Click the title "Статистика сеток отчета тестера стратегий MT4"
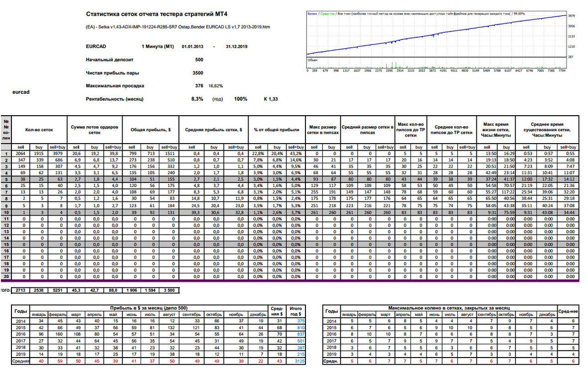Viewport: 588px width, 374px height. (x=156, y=14)
